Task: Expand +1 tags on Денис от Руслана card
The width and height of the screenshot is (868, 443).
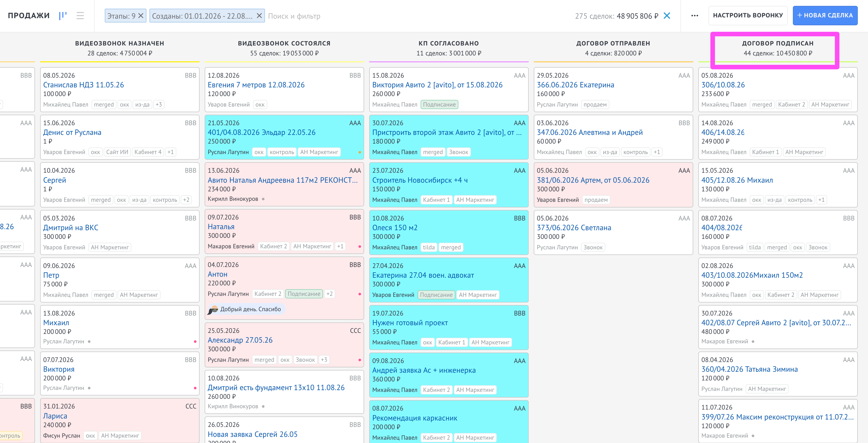Action: 170,152
